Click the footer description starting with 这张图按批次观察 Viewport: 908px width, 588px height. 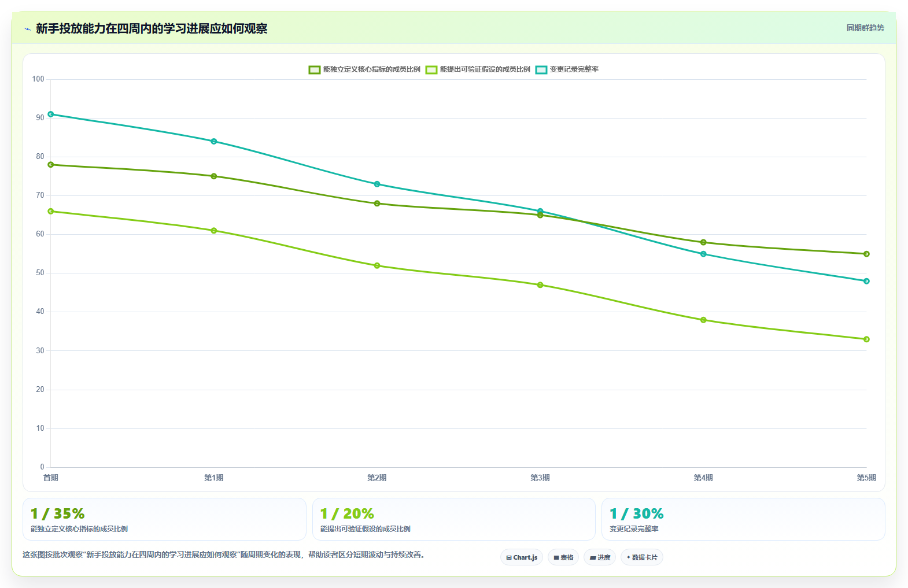pos(225,554)
